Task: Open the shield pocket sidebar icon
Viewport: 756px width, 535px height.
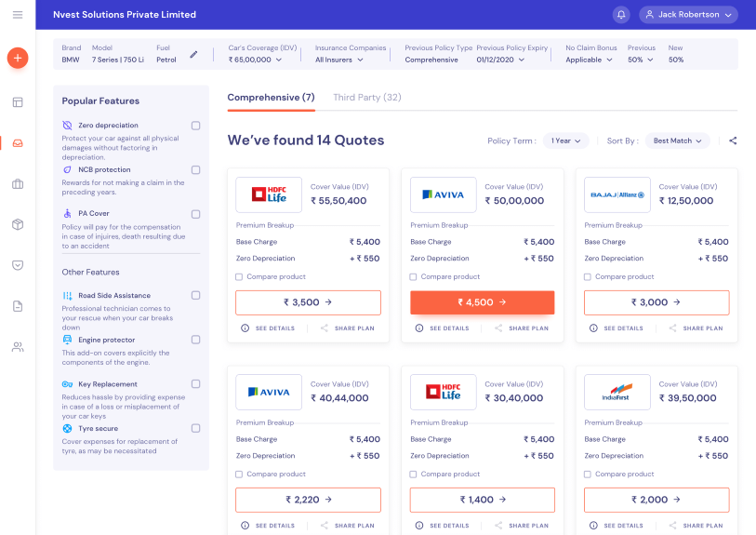Action: pyautogui.click(x=18, y=265)
